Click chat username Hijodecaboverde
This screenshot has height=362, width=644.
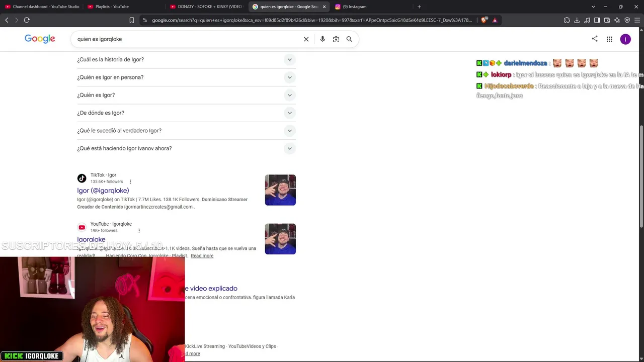pyautogui.click(x=509, y=86)
